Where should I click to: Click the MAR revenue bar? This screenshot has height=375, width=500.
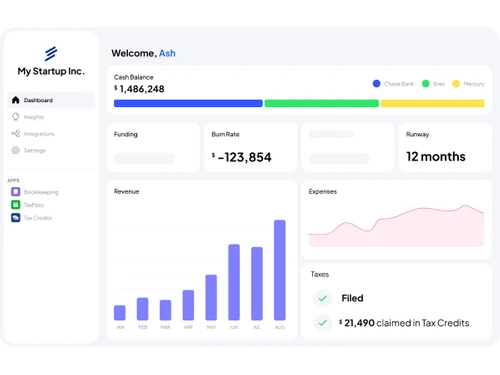pos(165,310)
